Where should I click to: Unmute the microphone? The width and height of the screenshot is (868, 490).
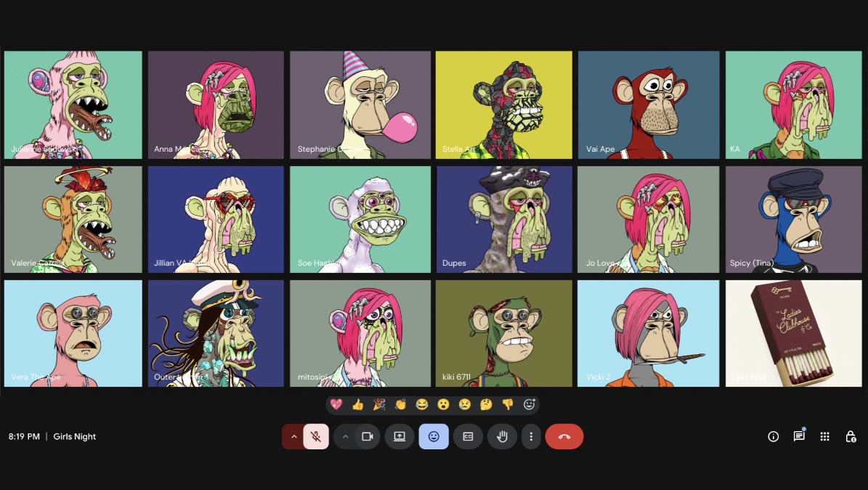pyautogui.click(x=316, y=436)
